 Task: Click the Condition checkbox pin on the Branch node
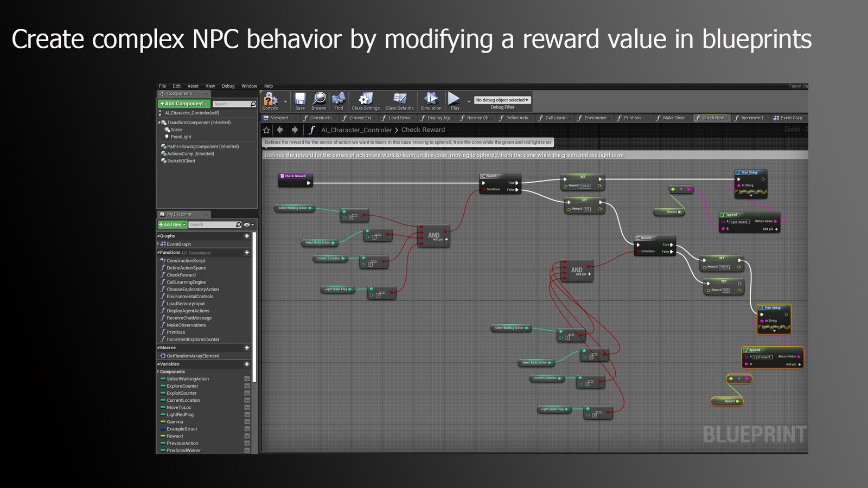point(483,190)
